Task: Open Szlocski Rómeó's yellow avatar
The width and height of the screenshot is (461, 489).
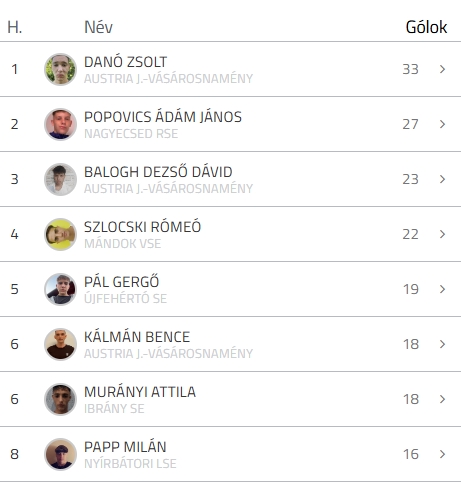Action: (60, 234)
